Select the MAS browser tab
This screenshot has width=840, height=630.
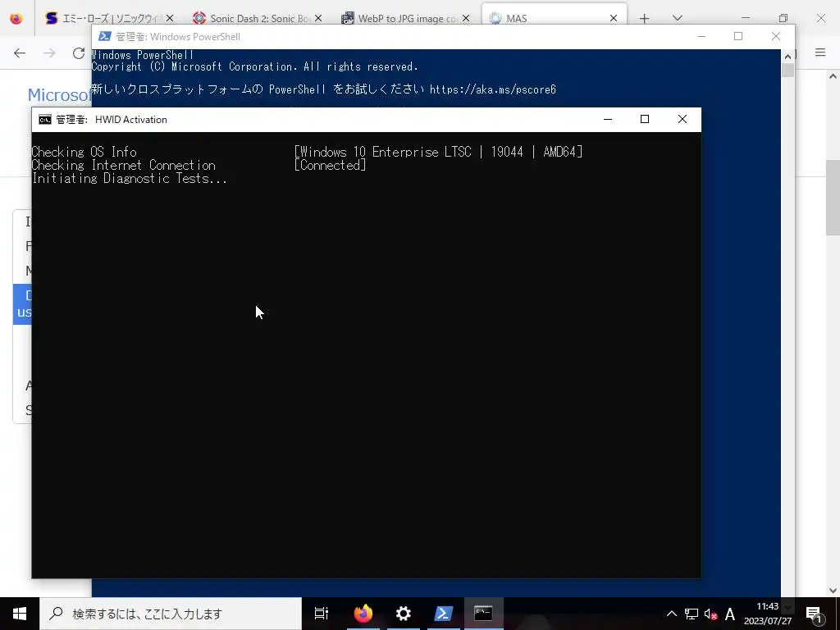[555, 18]
